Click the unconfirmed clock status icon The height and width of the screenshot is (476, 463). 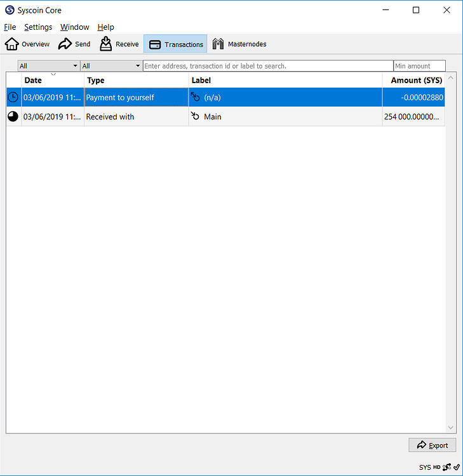click(x=13, y=97)
